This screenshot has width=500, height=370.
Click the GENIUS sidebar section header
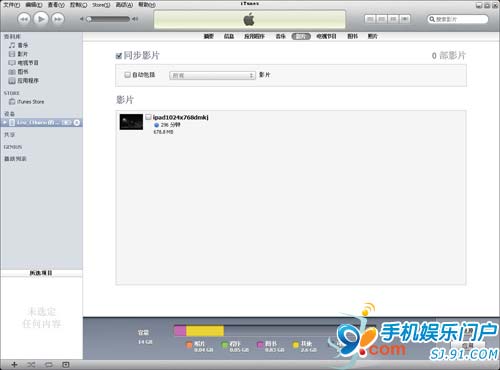click(x=13, y=147)
